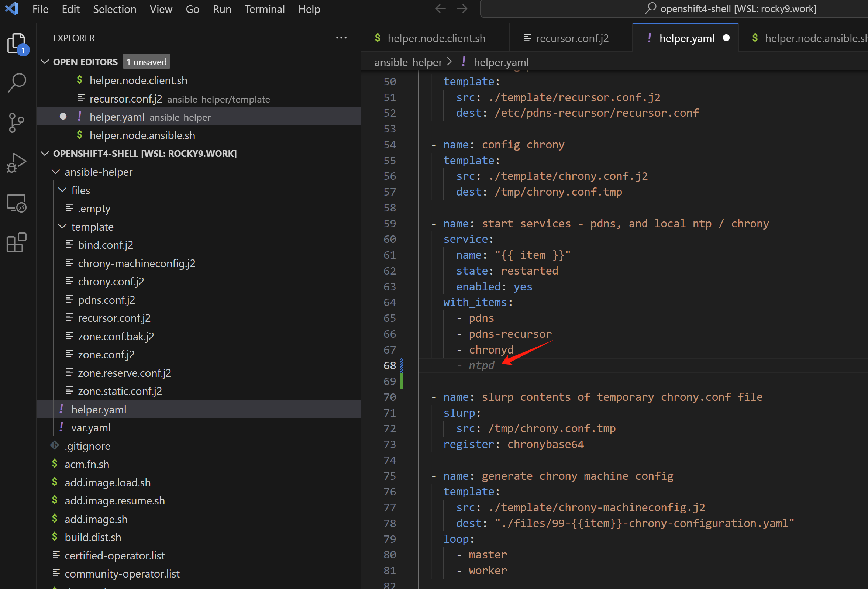This screenshot has height=589, width=868.
Task: Open chrony-machineconfig.j2 in the file tree
Action: coord(136,263)
